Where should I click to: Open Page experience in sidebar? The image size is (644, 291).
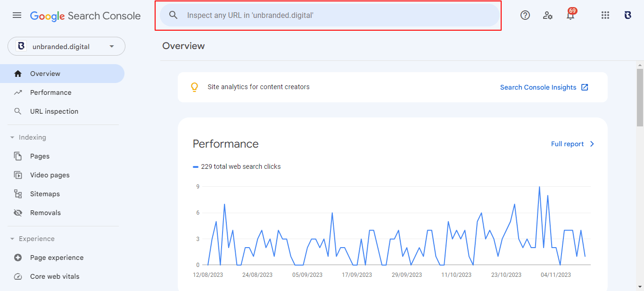tap(62, 258)
